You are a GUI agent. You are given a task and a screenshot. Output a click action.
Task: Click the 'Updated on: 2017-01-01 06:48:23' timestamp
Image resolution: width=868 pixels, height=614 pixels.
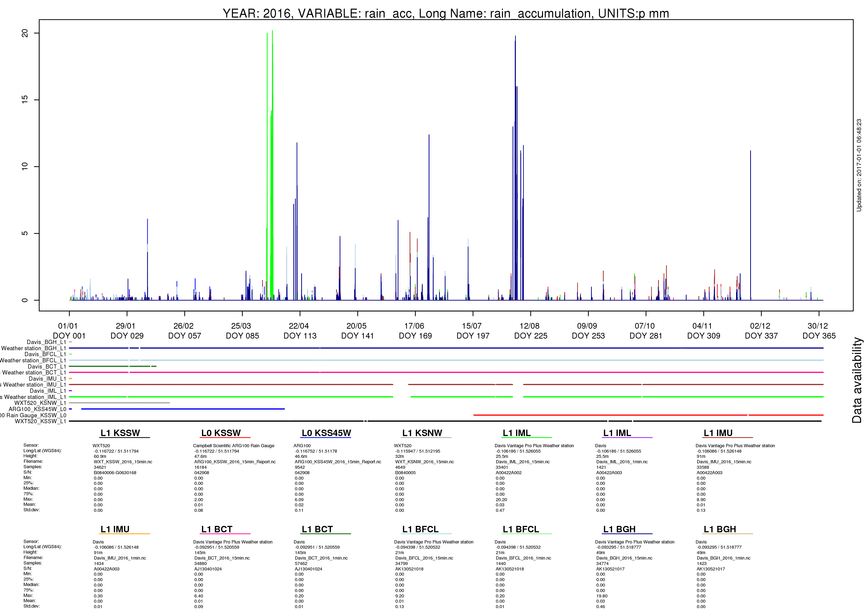pos(859,165)
